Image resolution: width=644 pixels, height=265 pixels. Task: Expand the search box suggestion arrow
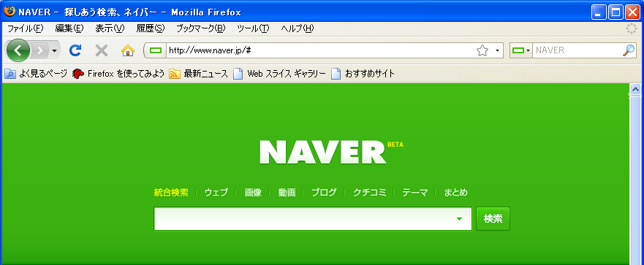tap(459, 219)
